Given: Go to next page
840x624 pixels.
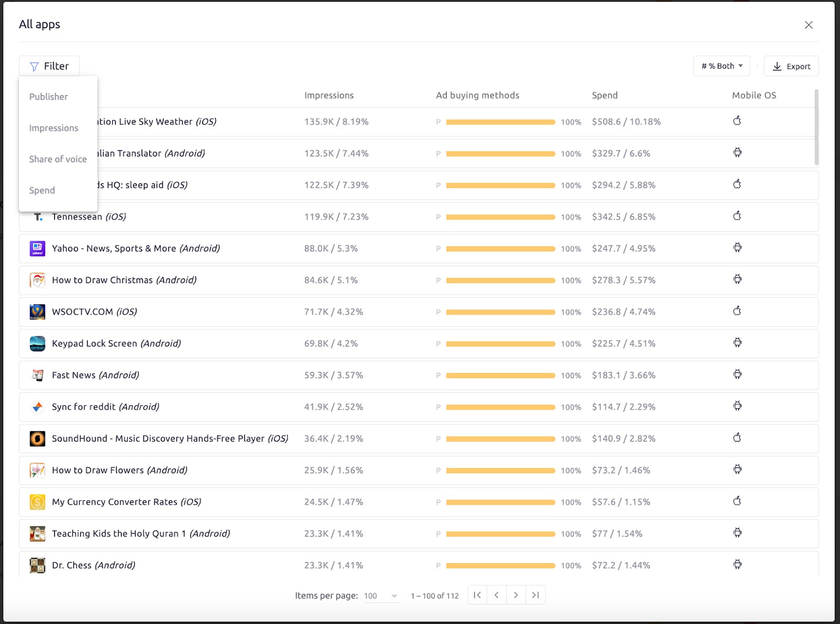Looking at the screenshot, I should [516, 595].
